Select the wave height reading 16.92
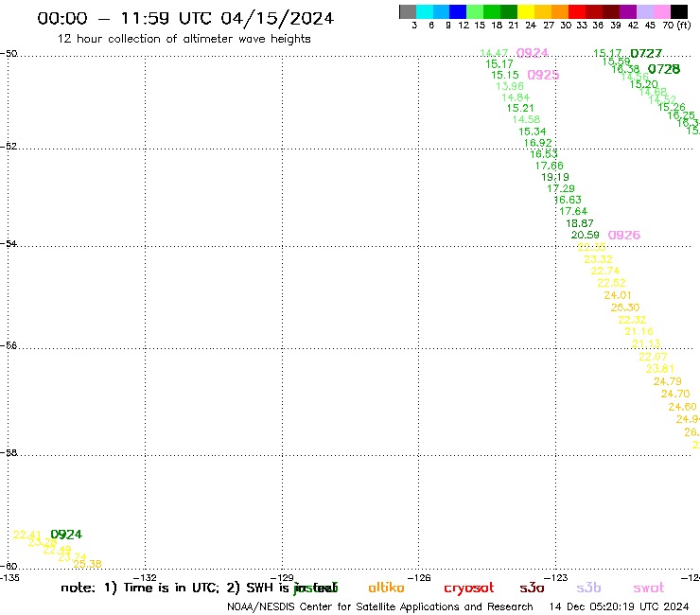The height and width of the screenshot is (615, 700). (x=538, y=143)
